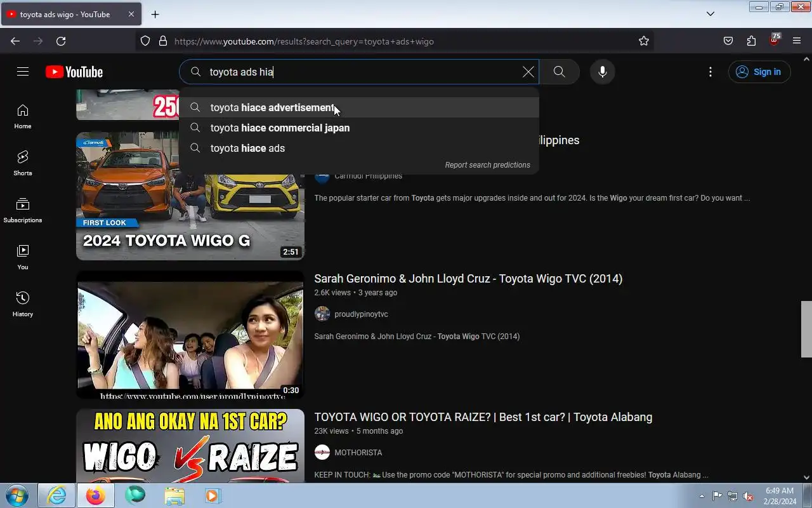
Task: Open Shorts in the sidebar
Action: point(23,164)
